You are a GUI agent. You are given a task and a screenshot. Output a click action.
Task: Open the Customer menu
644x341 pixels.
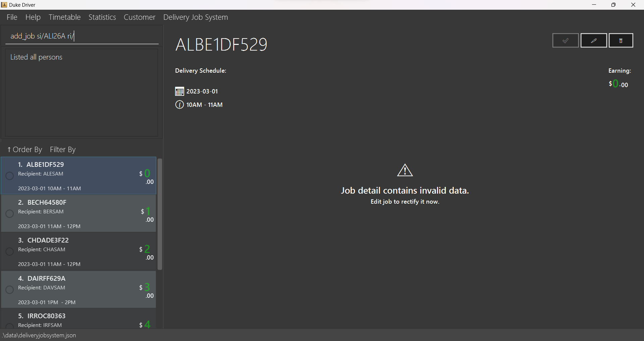(140, 17)
